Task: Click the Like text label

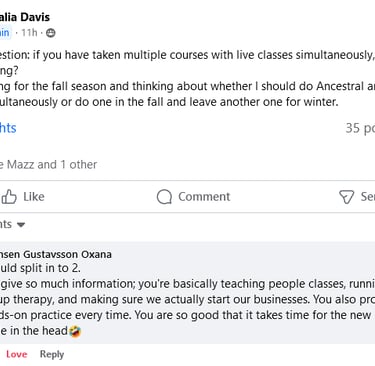Action: [x=34, y=197]
